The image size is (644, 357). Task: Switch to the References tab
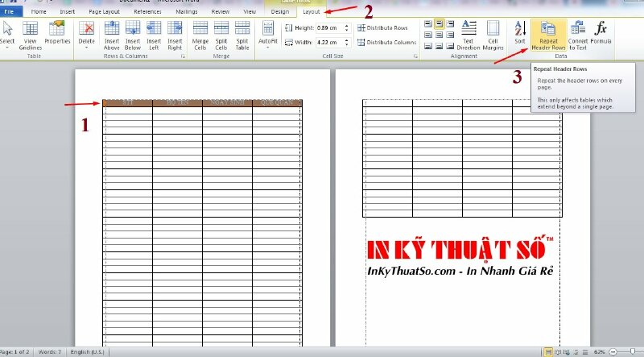[x=147, y=11]
